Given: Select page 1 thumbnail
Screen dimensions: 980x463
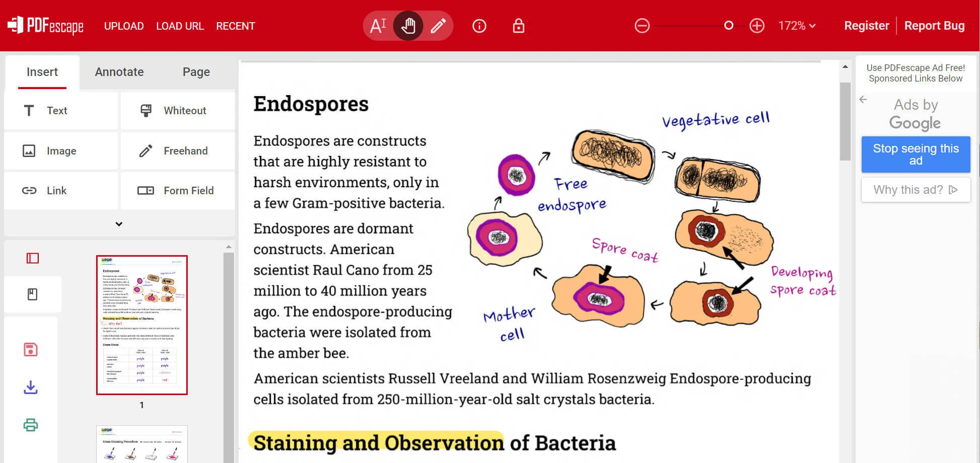Looking at the screenshot, I should (142, 325).
